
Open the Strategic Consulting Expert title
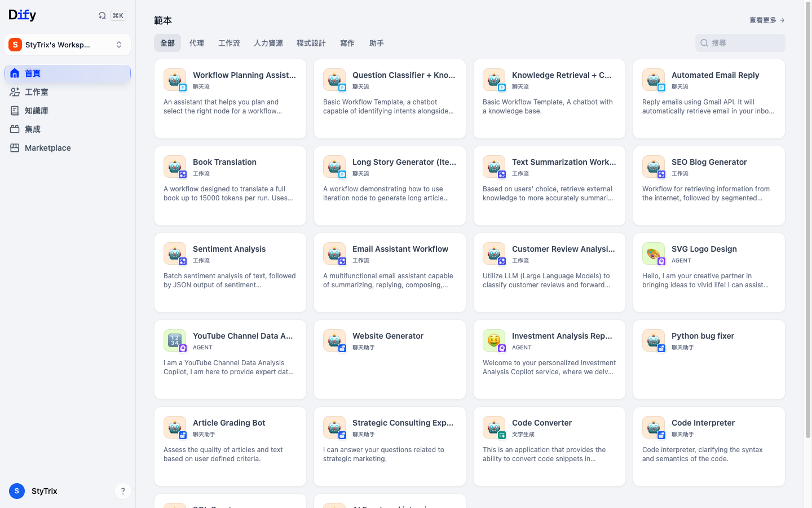403,423
